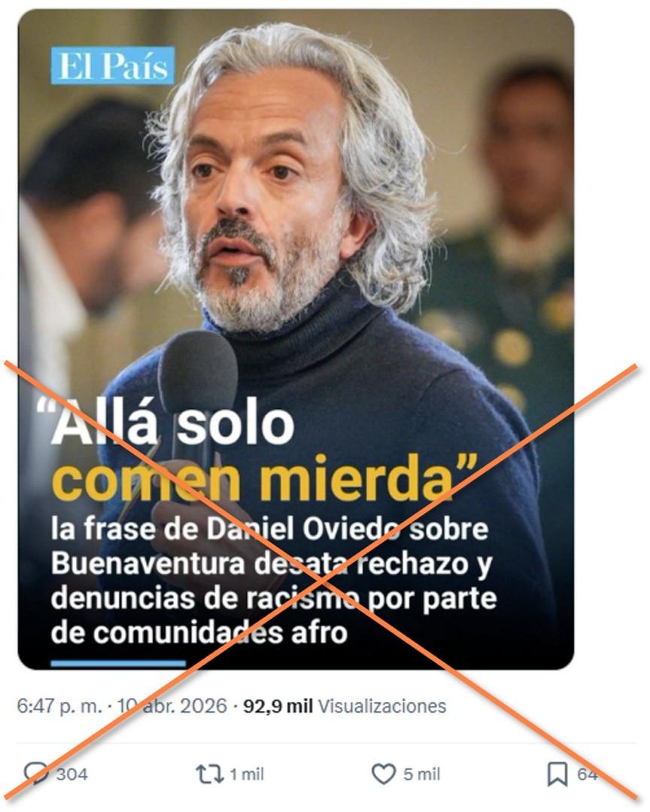Image resolution: width=650 pixels, height=812 pixels.
Task: Like the tweet with the heart icon
Action: pos(384,774)
